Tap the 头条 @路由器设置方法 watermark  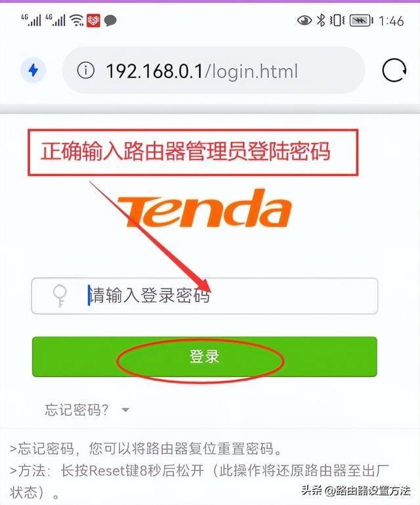tap(356, 491)
